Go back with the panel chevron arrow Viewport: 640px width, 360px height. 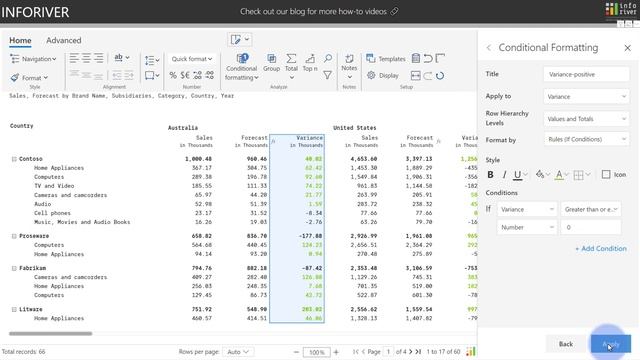tap(489, 48)
